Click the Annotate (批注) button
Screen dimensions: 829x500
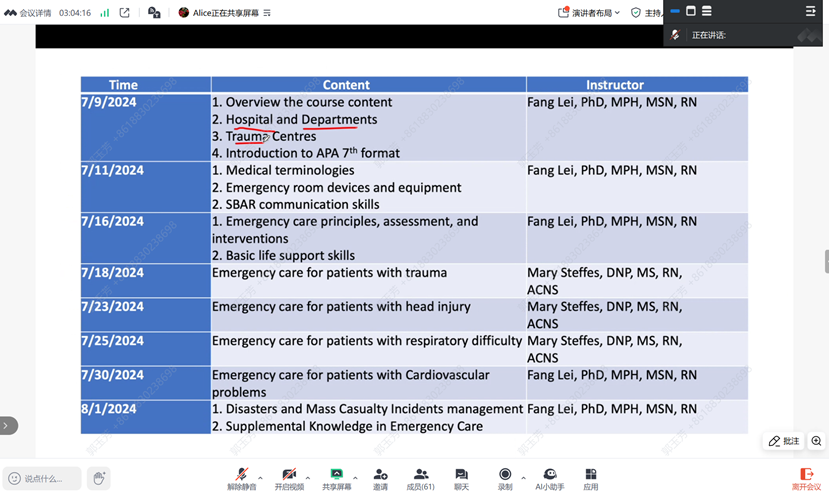tap(784, 441)
